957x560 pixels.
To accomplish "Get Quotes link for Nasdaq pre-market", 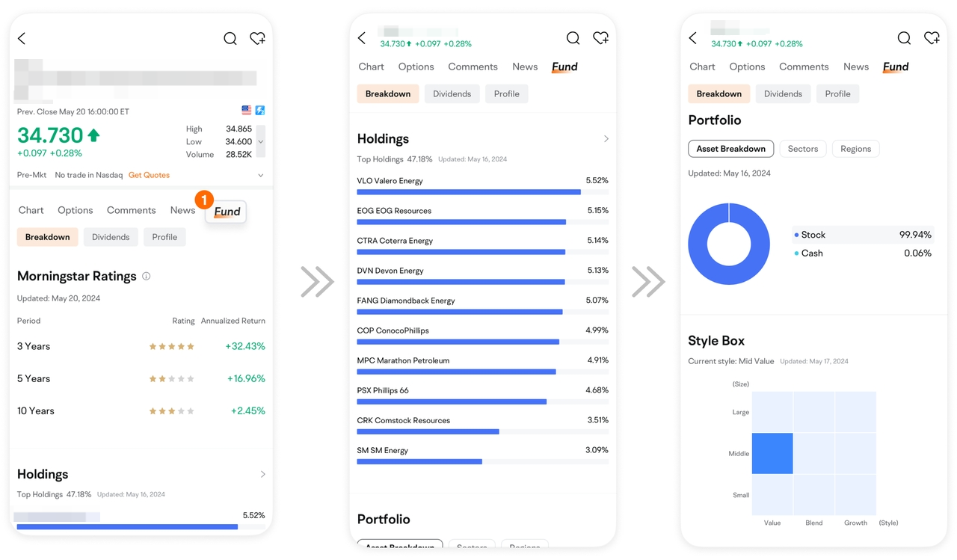I will (x=149, y=175).
